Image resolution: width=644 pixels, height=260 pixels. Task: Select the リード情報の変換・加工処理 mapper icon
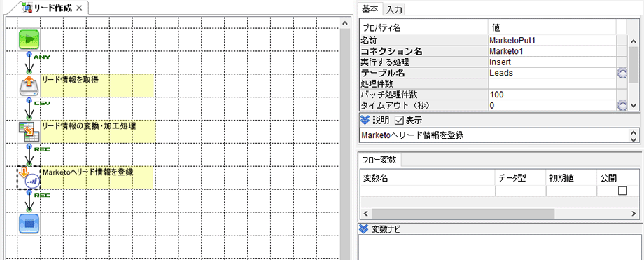pyautogui.click(x=29, y=131)
